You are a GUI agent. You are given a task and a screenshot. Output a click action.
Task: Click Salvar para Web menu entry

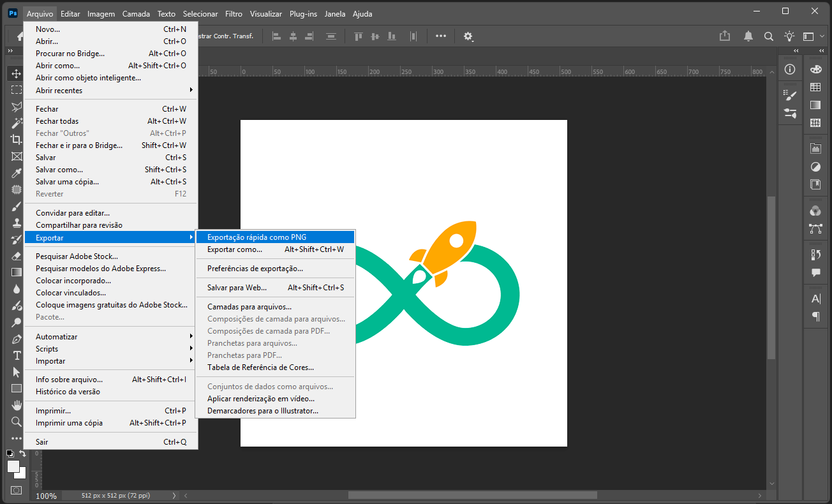point(237,288)
